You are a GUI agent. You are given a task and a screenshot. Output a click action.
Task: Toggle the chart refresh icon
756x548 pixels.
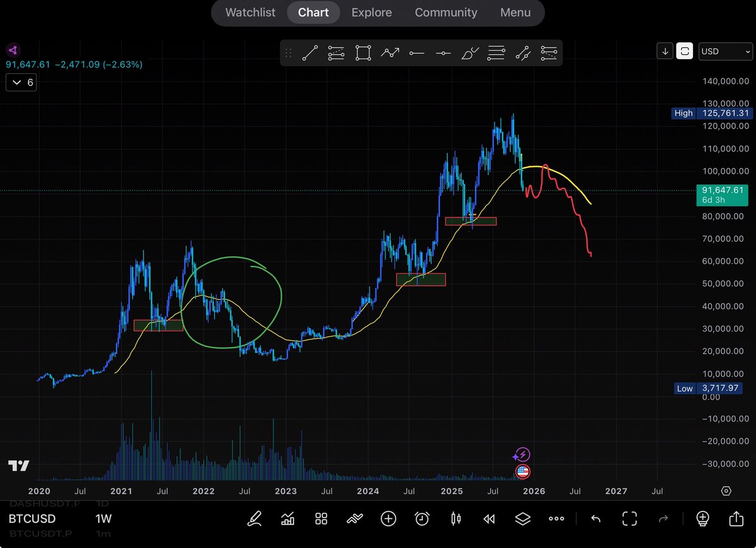[x=685, y=51]
